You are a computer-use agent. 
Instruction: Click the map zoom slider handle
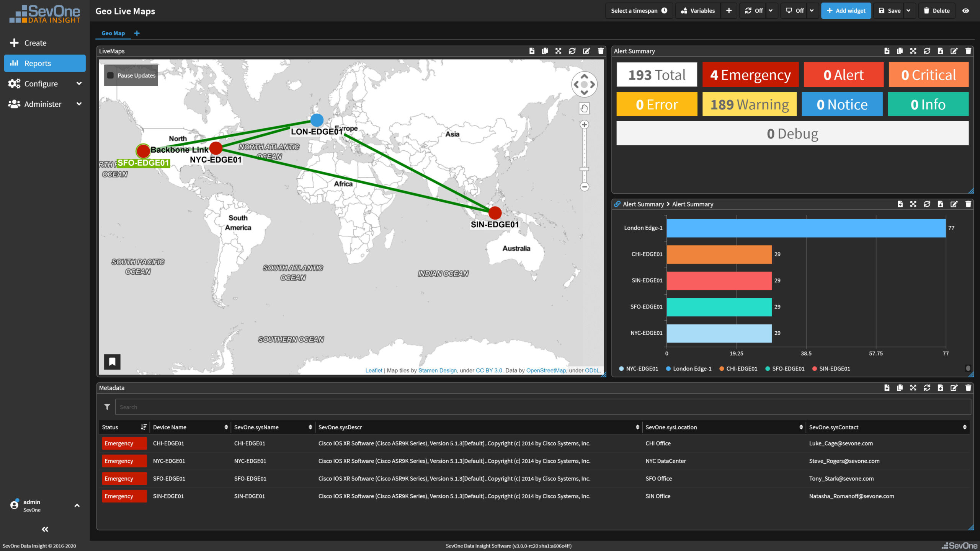click(584, 169)
